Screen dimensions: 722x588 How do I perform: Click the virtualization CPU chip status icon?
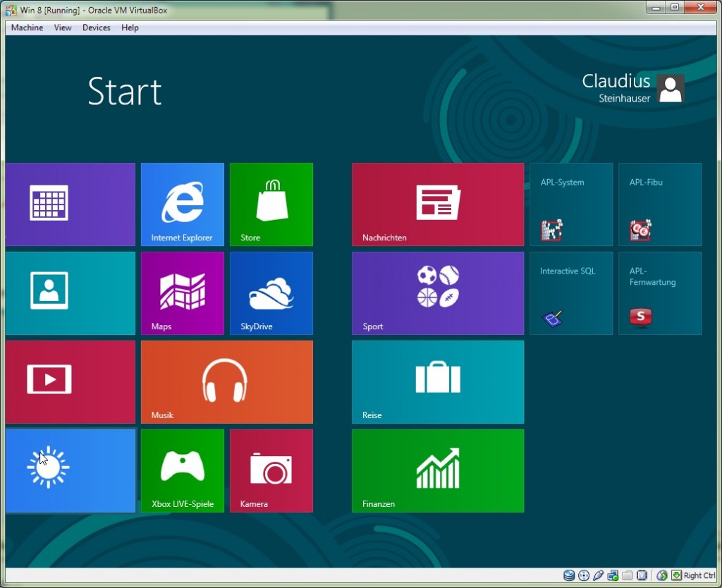click(642, 575)
